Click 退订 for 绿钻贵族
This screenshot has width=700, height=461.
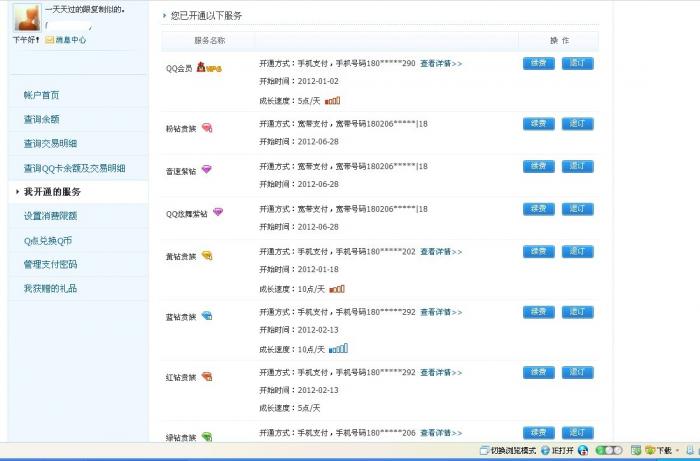(577, 432)
